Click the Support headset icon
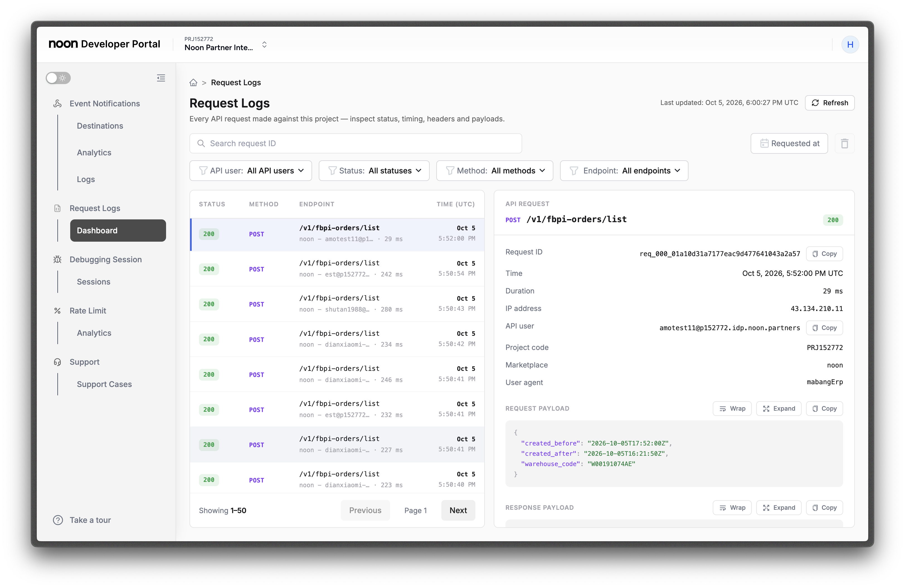 click(x=57, y=362)
